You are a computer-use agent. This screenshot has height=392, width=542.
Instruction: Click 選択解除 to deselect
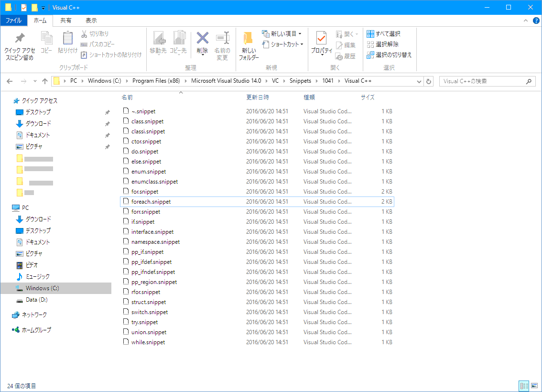pos(383,44)
